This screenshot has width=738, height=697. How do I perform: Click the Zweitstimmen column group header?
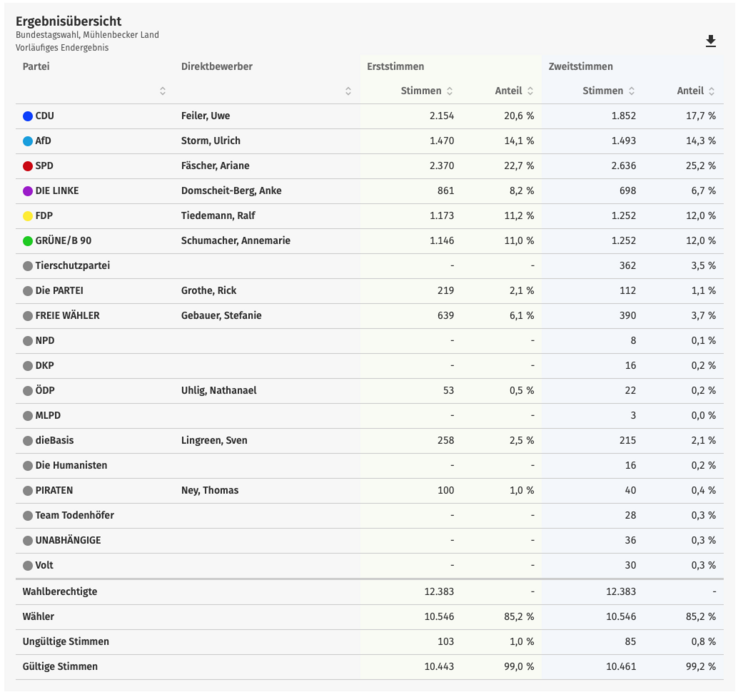click(x=581, y=66)
